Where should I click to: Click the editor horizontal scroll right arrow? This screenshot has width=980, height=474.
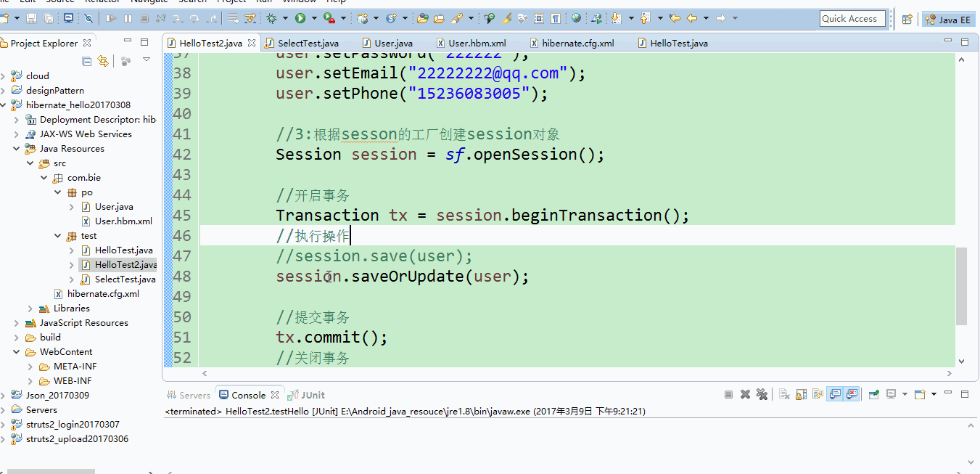point(950,373)
